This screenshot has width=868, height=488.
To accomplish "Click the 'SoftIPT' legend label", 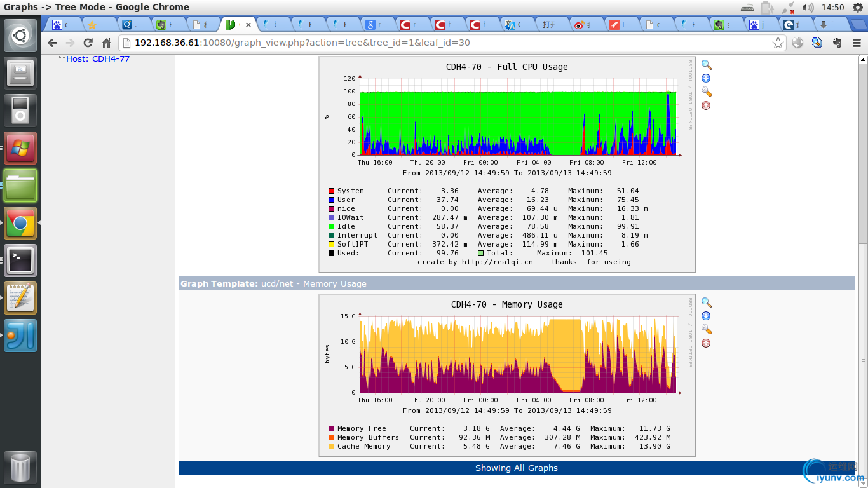I will [353, 244].
